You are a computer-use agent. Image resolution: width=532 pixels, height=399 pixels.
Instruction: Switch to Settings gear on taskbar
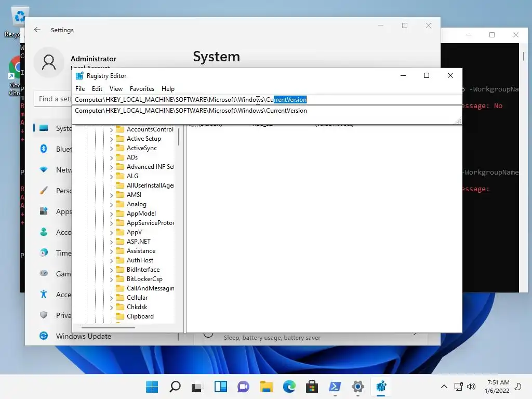tap(357, 387)
